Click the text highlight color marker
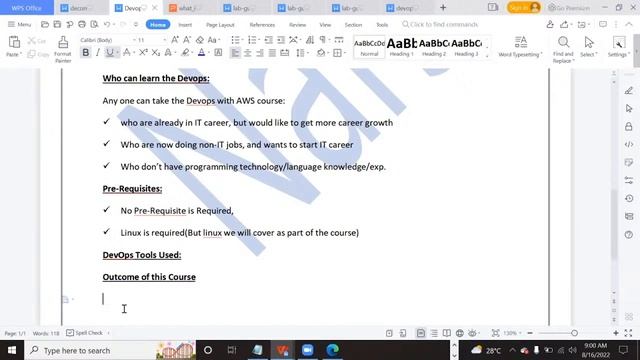 tap(185, 52)
